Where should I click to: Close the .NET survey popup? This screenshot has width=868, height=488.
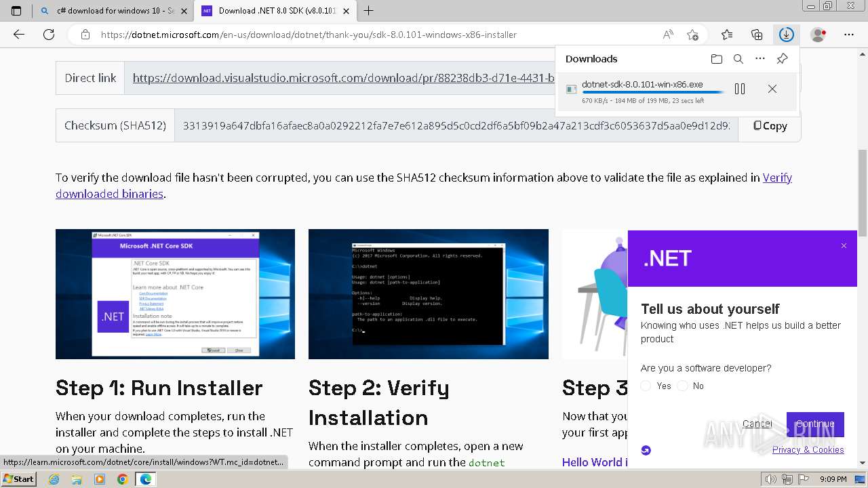tap(844, 245)
